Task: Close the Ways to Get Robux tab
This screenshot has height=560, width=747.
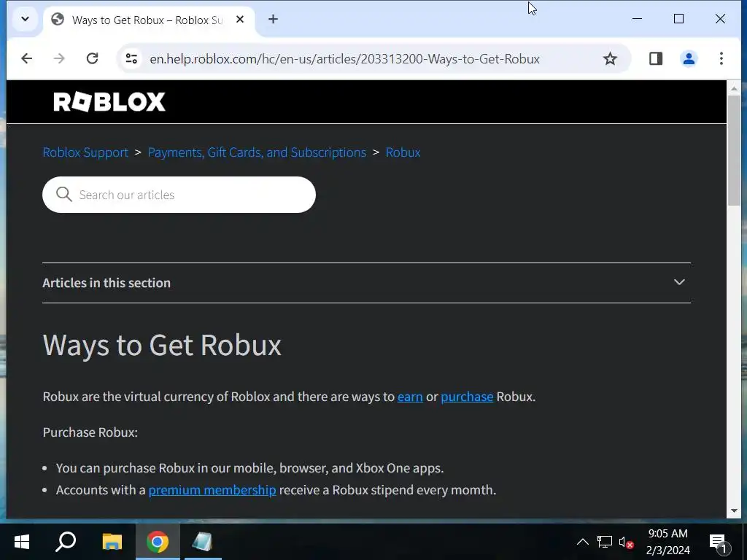Action: tap(240, 19)
